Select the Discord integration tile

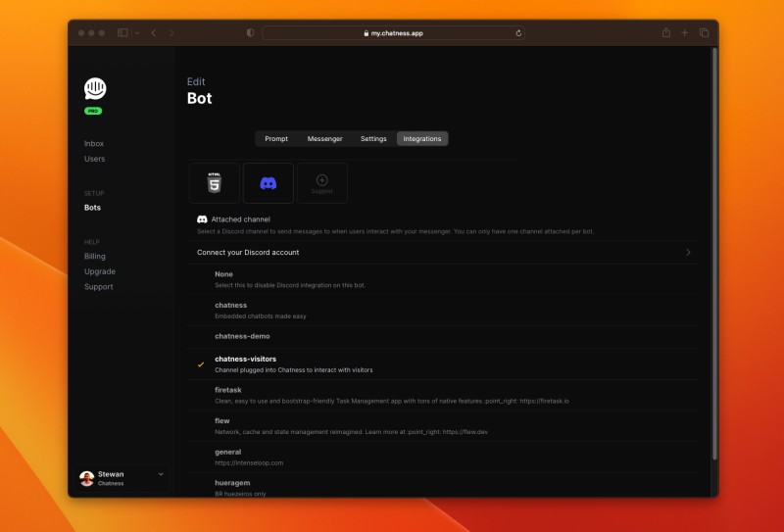(x=268, y=183)
